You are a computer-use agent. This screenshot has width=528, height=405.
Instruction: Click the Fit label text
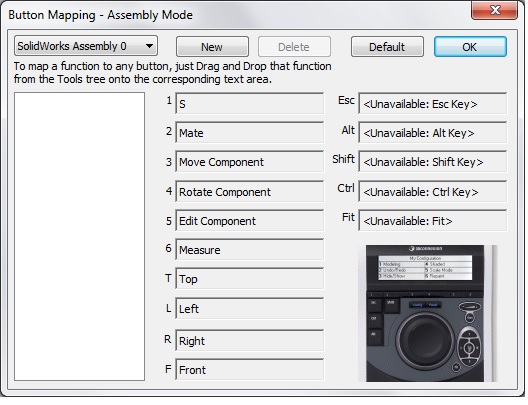coord(348,217)
